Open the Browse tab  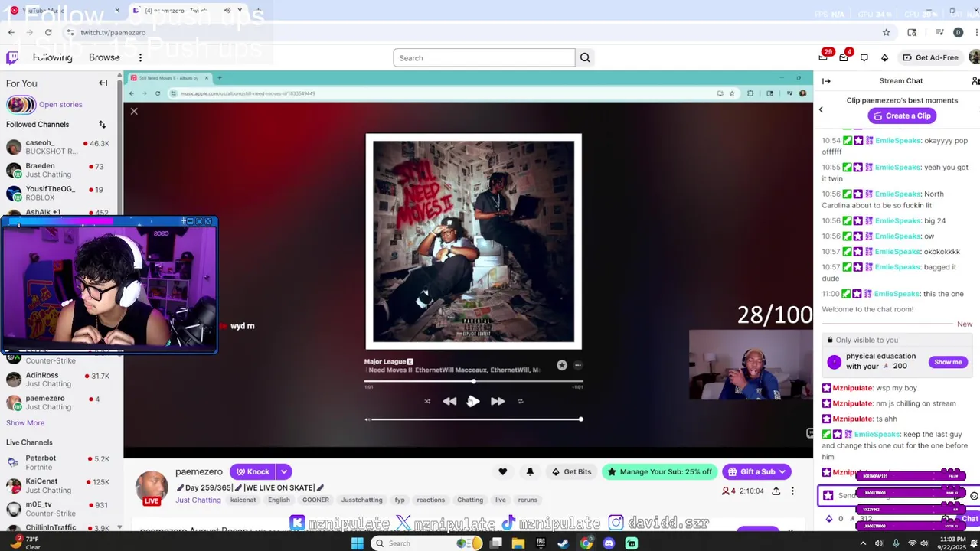pos(104,57)
